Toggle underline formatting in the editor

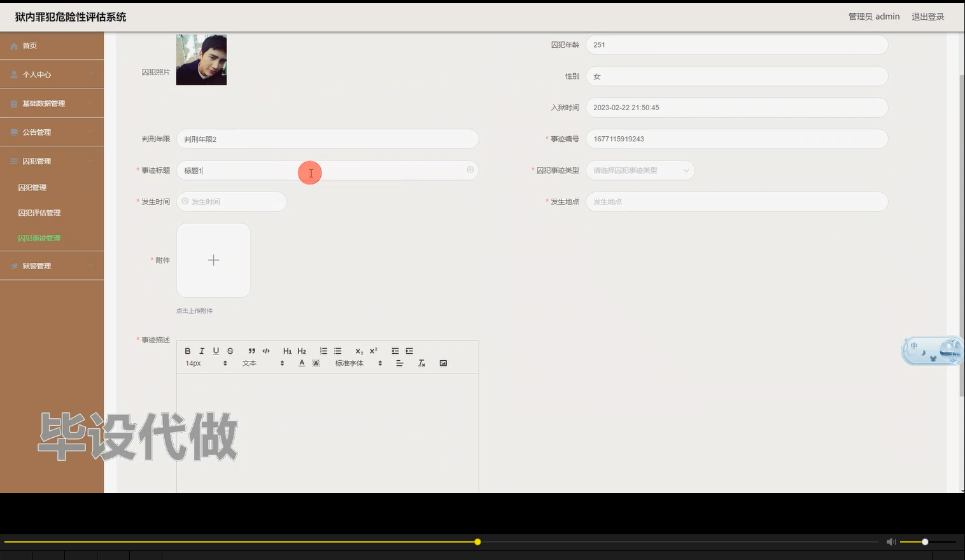[216, 351]
